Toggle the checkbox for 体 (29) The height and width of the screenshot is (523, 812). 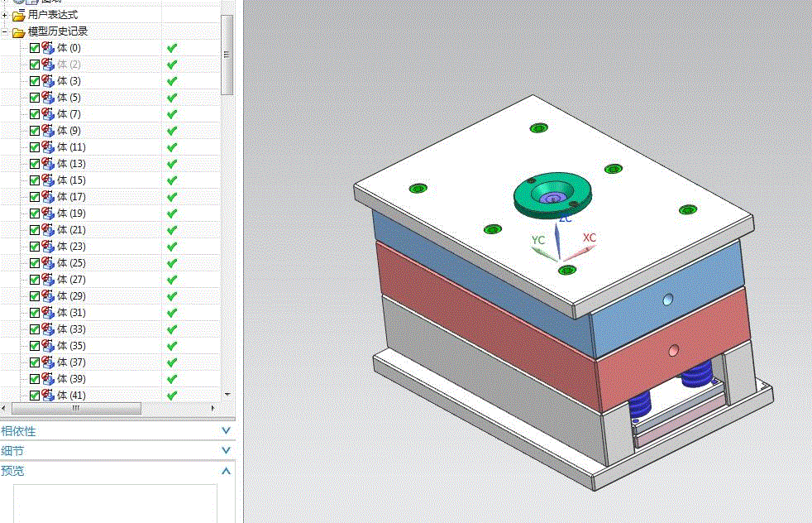coord(35,296)
